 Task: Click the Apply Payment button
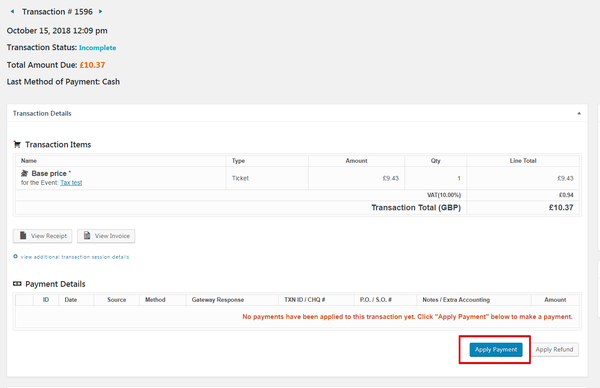click(x=496, y=349)
